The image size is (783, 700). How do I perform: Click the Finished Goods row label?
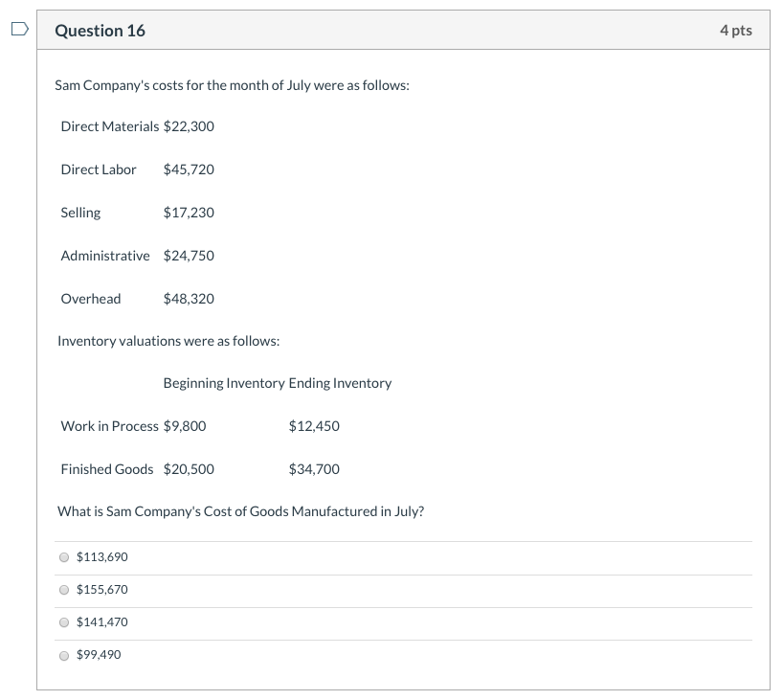pos(107,469)
